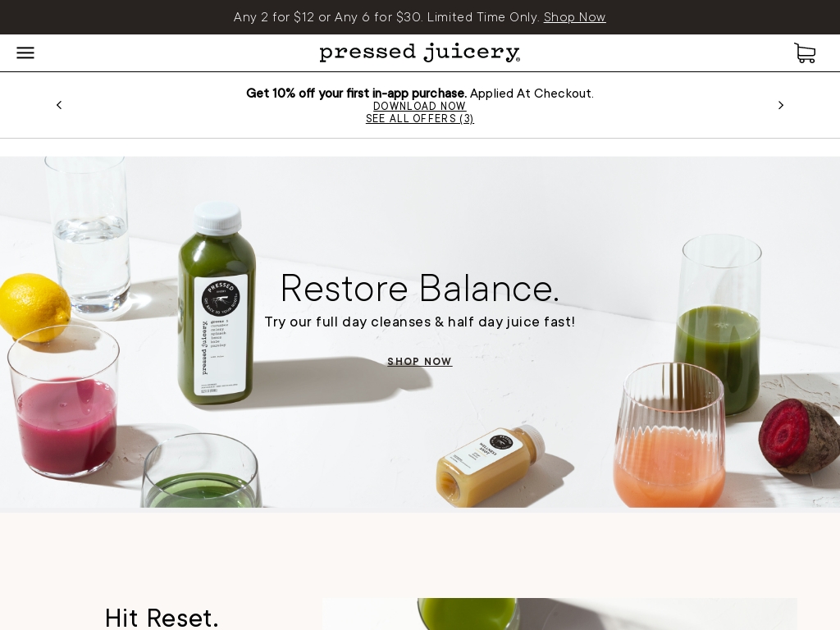
Task: Click the Restore Balance headline
Action: (419, 288)
